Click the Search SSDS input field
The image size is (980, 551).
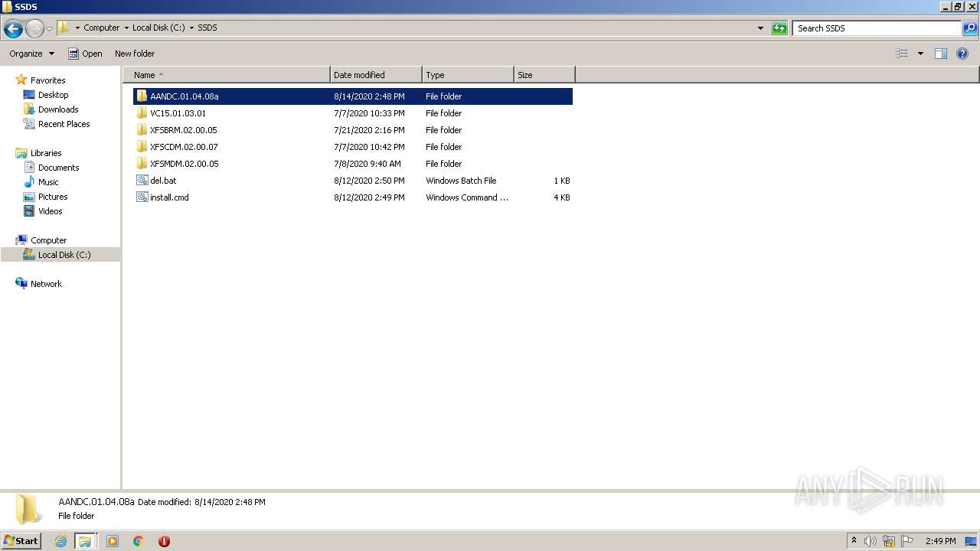[x=877, y=28]
